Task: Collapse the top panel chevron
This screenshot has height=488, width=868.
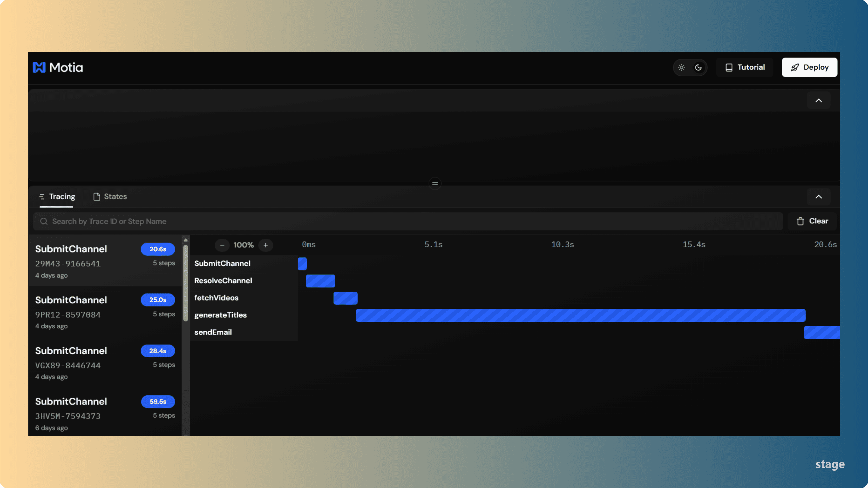Action: (819, 100)
